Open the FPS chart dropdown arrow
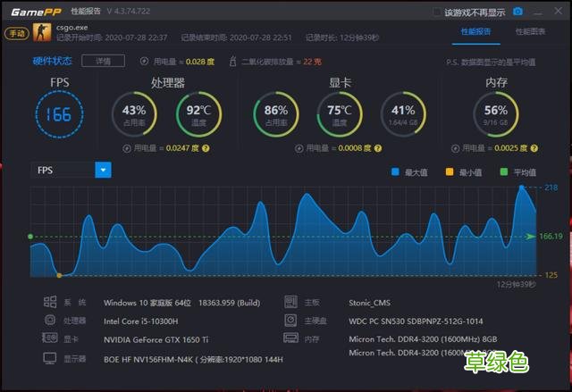The height and width of the screenshot is (392, 572). [x=104, y=171]
